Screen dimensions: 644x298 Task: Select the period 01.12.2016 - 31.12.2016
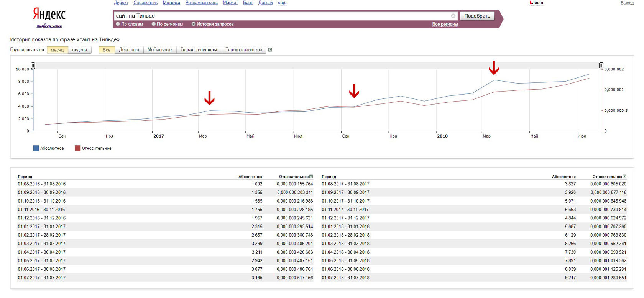[42, 218]
